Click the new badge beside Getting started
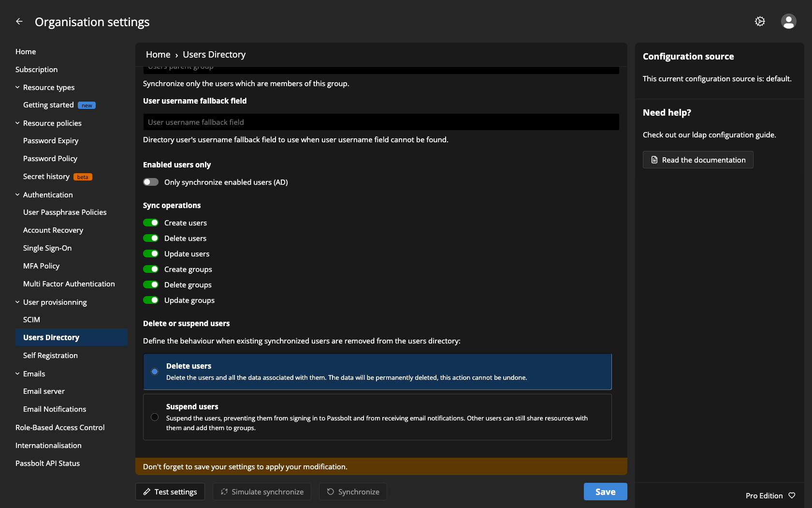 pos(87,105)
